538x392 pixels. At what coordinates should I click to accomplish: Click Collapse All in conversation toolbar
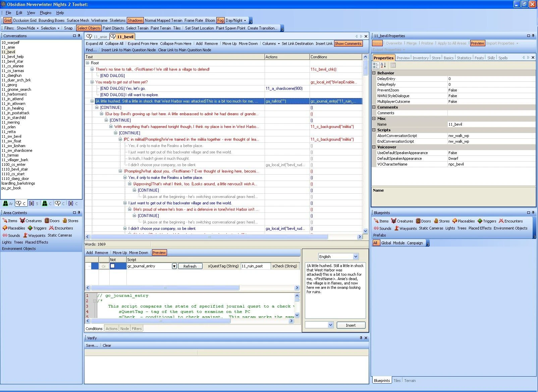(114, 44)
